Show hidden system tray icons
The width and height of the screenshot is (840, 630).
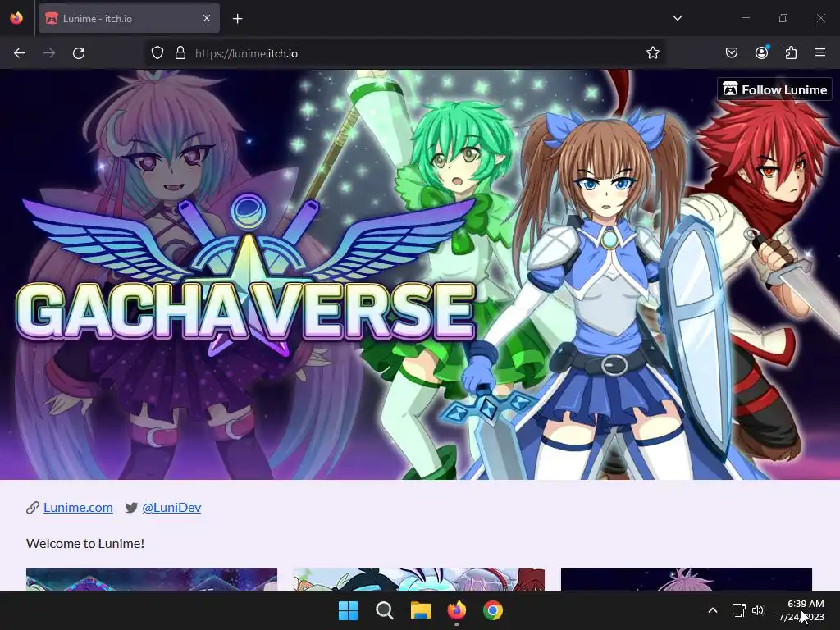click(713, 610)
